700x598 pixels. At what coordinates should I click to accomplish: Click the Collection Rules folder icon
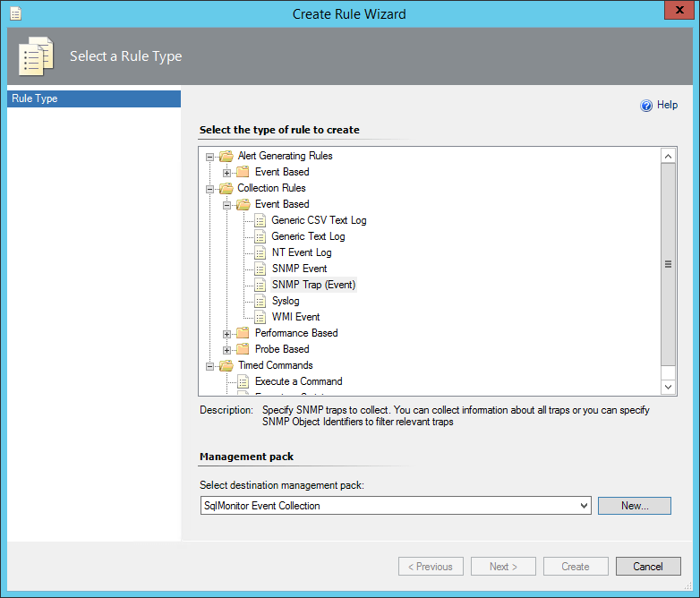pyautogui.click(x=226, y=188)
